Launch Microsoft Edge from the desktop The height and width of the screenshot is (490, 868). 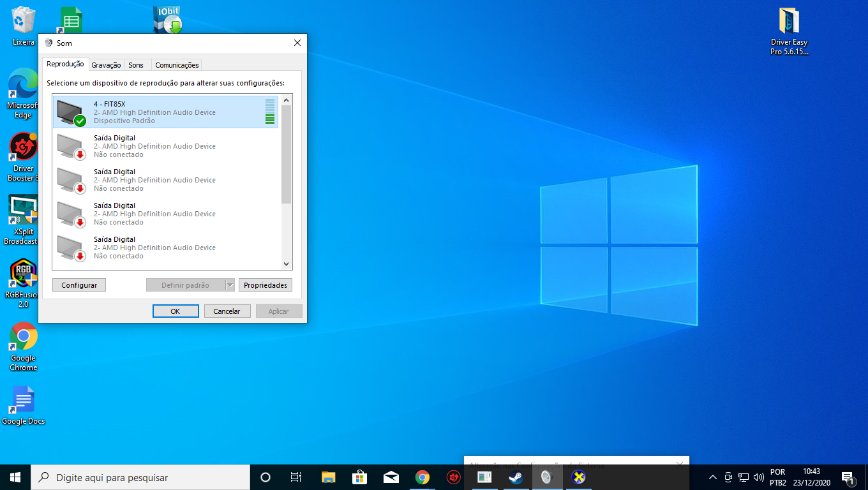(23, 93)
